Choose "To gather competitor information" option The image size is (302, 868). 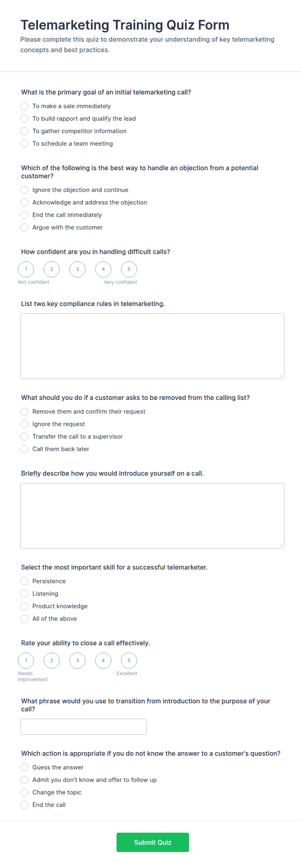24,131
